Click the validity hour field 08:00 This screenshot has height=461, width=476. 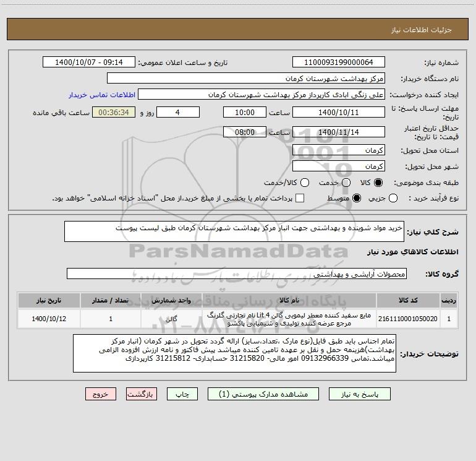coord(245,132)
